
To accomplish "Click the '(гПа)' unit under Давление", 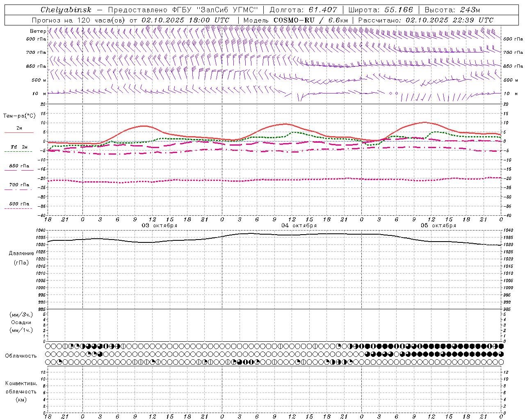I will [x=21, y=262].
